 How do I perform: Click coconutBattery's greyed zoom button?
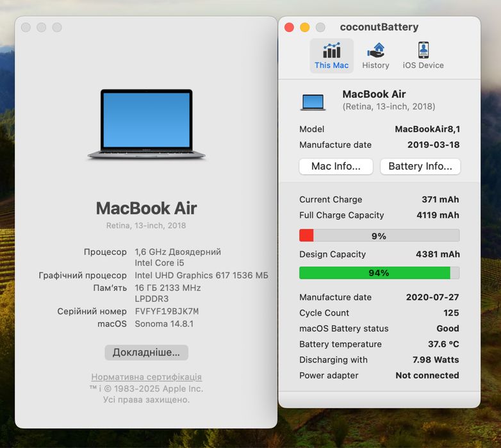tap(320, 28)
